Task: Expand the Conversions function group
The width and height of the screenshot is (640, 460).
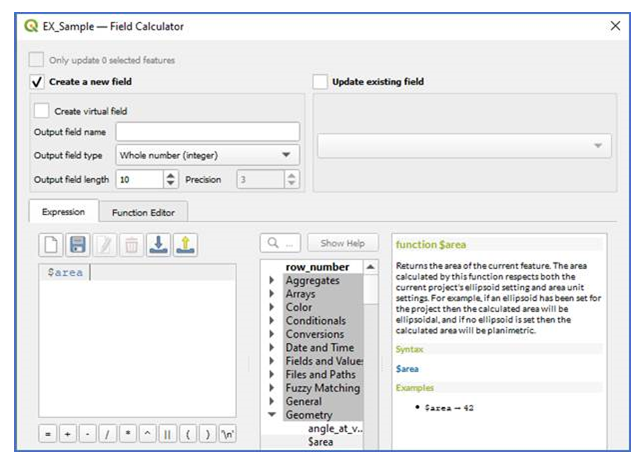Action: pos(272,334)
